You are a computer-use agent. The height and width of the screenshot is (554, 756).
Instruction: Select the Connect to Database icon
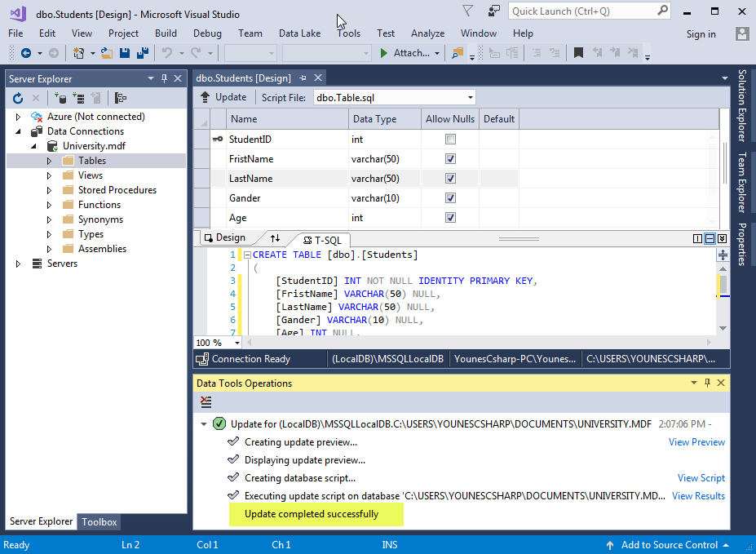61,99
